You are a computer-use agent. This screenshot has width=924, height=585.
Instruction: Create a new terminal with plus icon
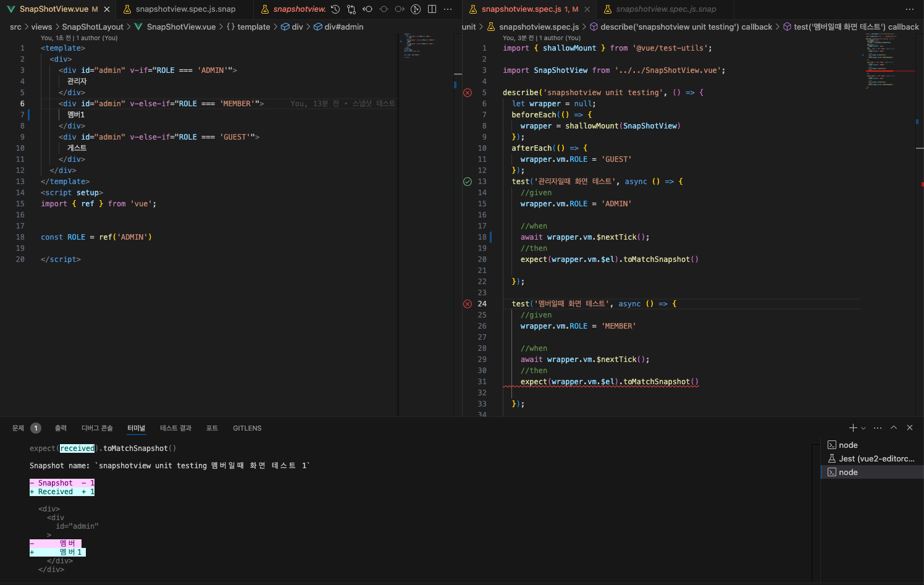coord(853,427)
